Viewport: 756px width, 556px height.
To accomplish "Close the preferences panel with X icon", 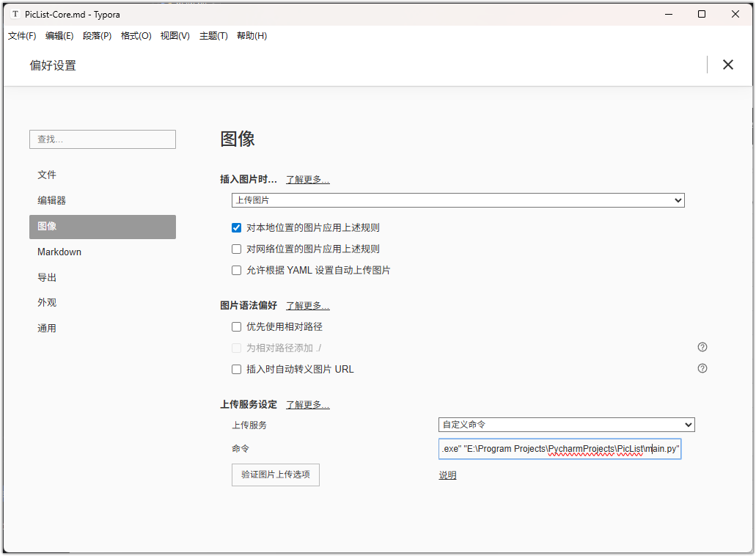I will (x=727, y=65).
